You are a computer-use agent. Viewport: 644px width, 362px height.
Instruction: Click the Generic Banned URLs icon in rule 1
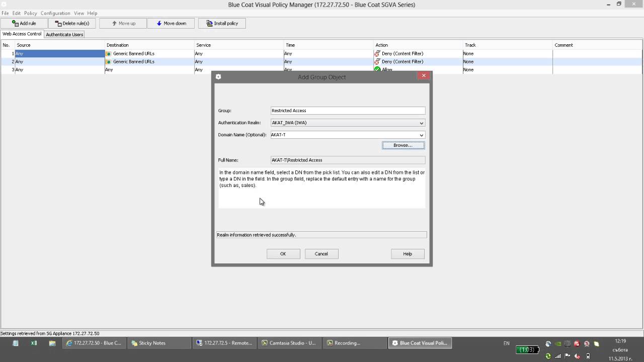[x=108, y=53]
